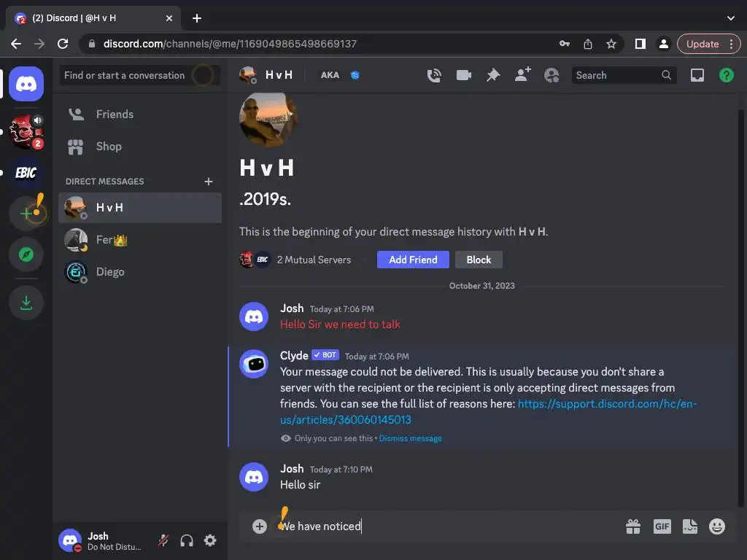The image size is (747, 560).
Task: Open the emoji picker
Action: pyautogui.click(x=717, y=526)
